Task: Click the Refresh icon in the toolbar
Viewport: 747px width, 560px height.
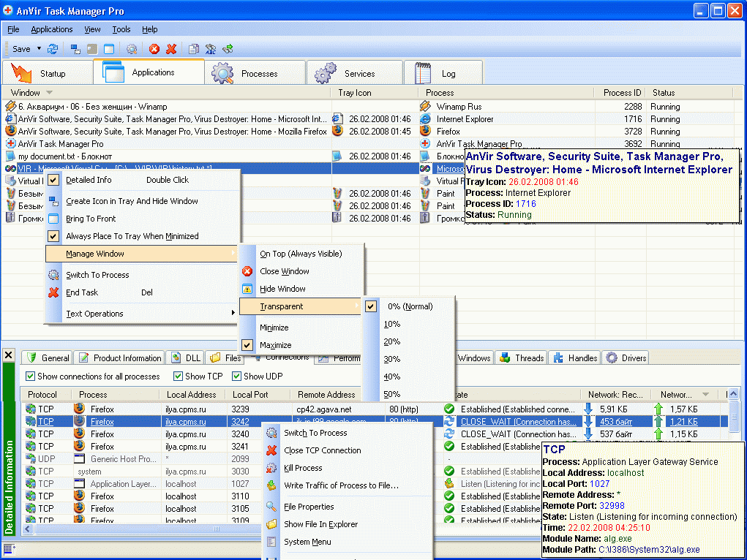Action: pos(53,48)
